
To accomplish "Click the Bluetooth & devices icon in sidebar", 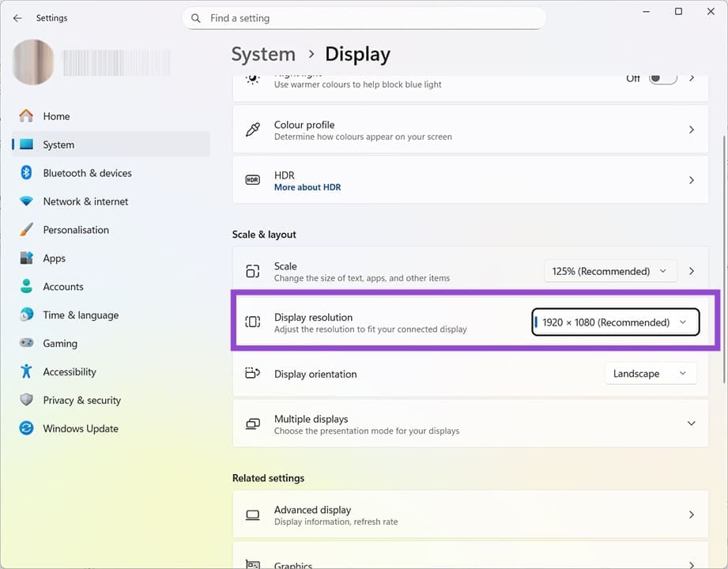I will (26, 173).
